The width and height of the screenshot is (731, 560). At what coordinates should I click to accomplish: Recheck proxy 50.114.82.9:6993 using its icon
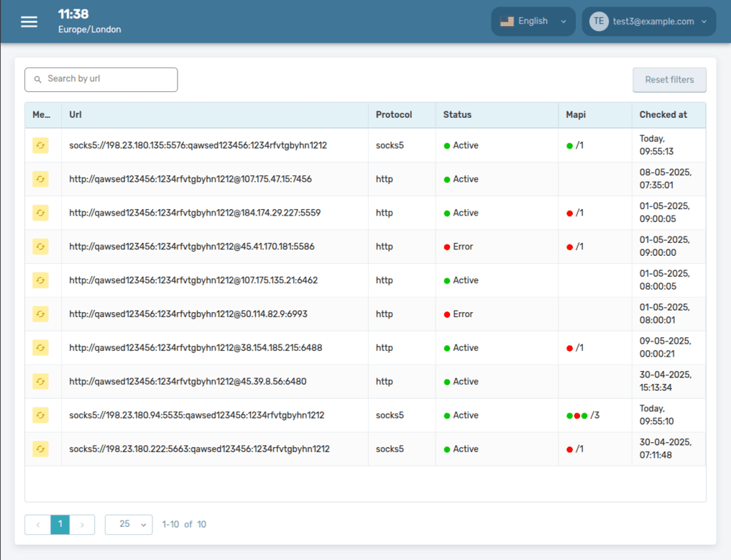40,314
